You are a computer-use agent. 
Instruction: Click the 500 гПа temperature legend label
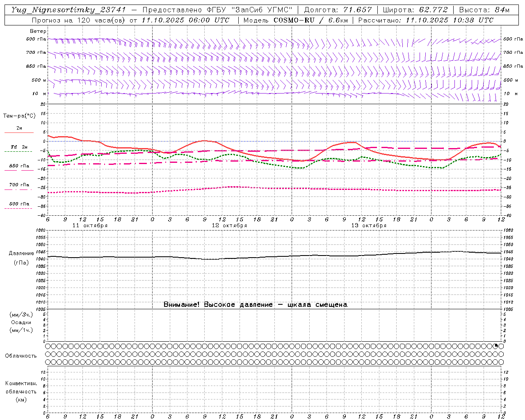[x=19, y=204]
